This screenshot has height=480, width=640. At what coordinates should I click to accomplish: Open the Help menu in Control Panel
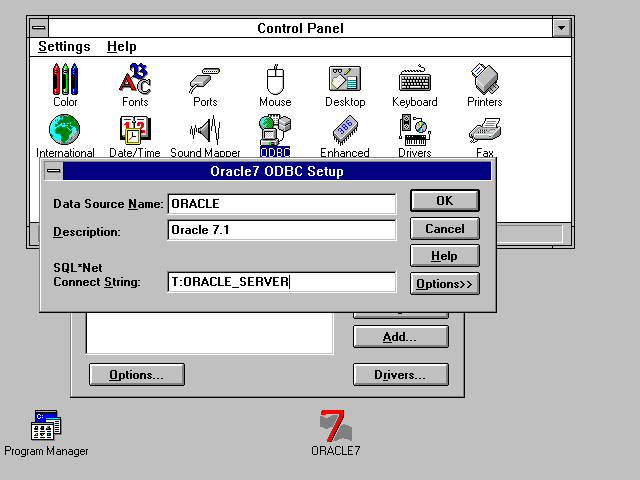point(121,47)
